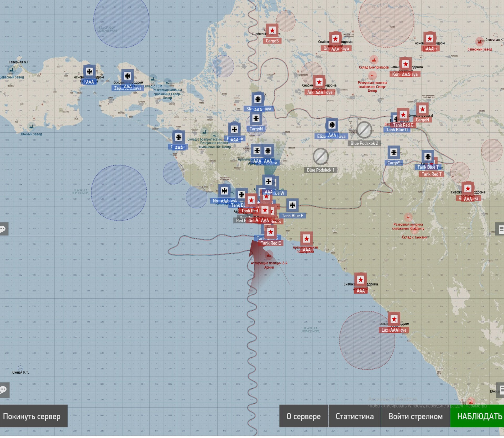Select the Blue Podskok 2 disabled icon
This screenshot has width=504, height=438.
364,130
